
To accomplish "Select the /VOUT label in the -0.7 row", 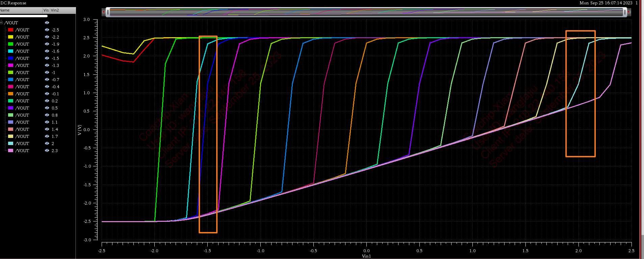I will pyautogui.click(x=22, y=79).
